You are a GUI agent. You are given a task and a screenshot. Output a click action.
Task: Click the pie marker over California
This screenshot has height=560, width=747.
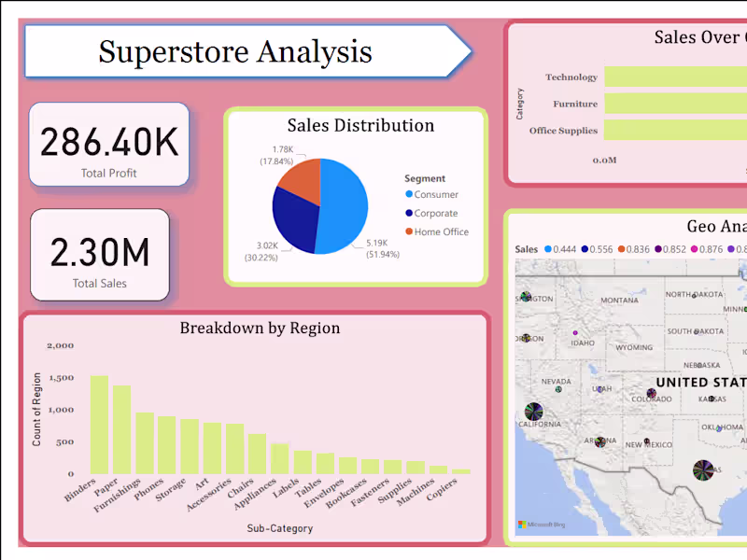[x=534, y=411]
